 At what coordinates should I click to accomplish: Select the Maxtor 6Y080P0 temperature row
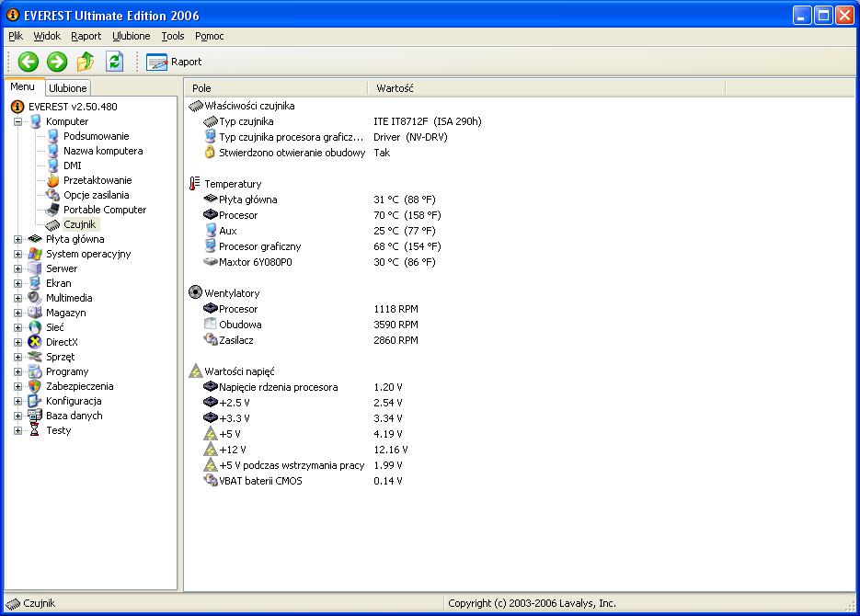tap(320, 262)
